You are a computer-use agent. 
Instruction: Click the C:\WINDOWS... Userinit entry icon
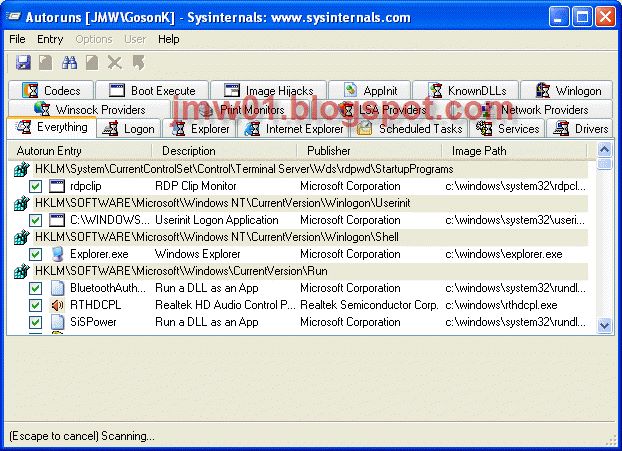[57, 220]
